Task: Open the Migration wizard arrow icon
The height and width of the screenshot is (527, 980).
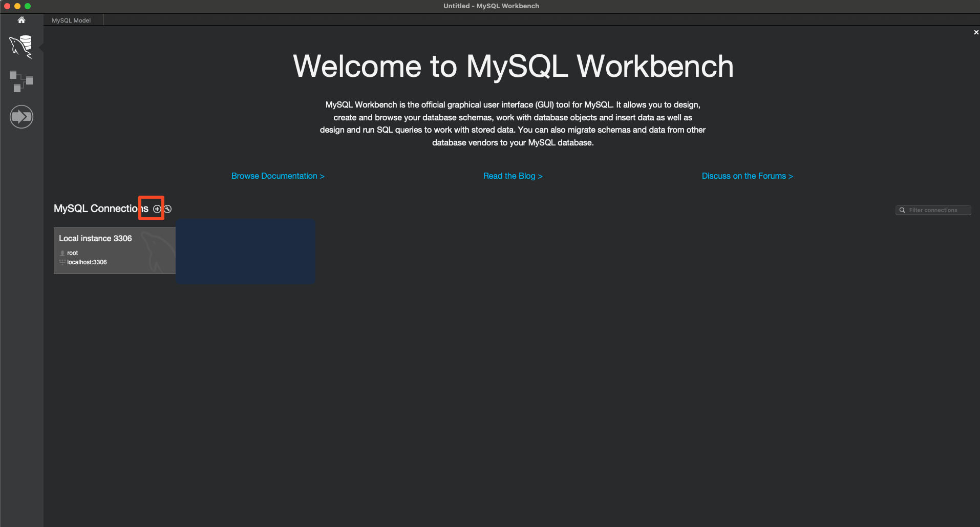Action: point(21,117)
